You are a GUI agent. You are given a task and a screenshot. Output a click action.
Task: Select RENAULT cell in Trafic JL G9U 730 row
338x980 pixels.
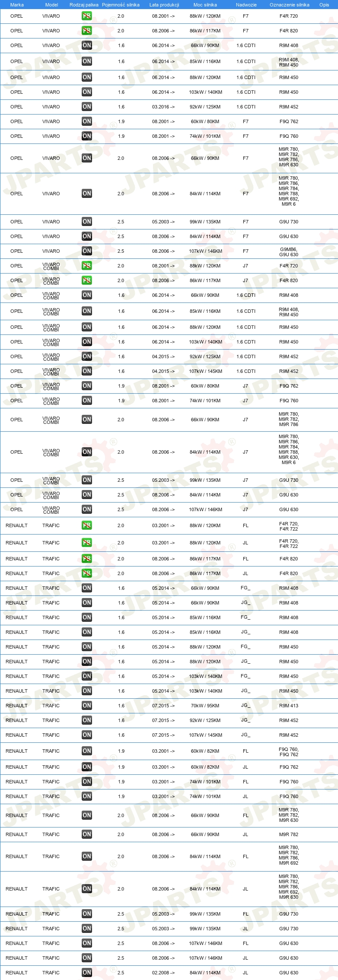16,929
